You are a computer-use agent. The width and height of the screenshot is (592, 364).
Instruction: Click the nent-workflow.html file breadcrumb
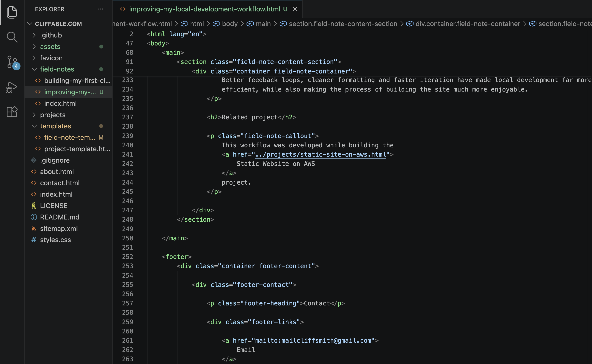pyautogui.click(x=142, y=24)
